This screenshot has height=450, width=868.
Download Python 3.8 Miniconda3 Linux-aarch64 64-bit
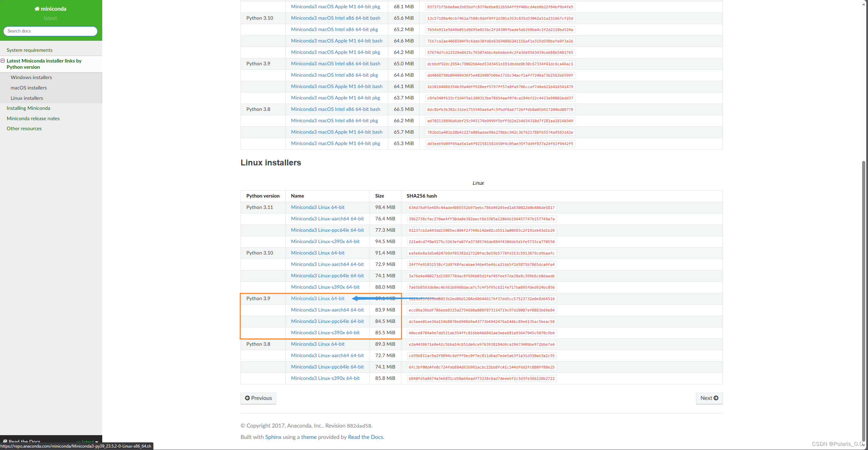point(327,355)
